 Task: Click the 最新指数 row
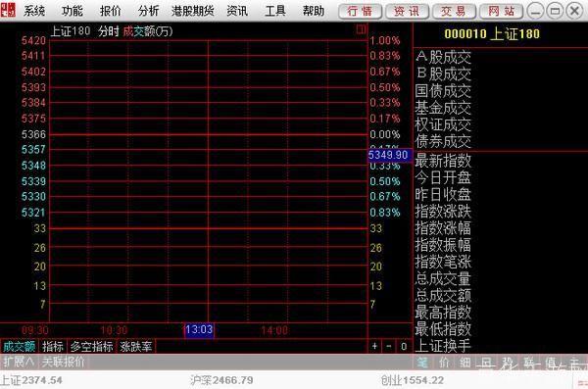(x=443, y=161)
